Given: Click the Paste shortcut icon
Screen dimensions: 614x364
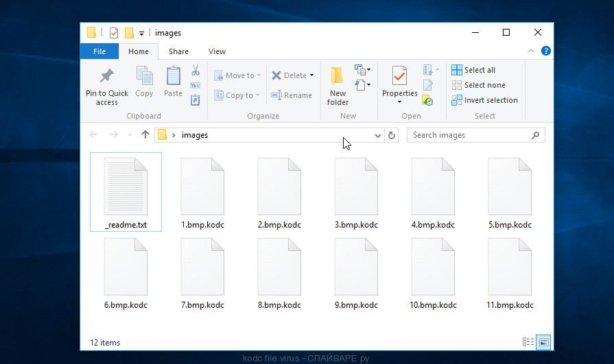Looking at the screenshot, I should tap(195, 100).
